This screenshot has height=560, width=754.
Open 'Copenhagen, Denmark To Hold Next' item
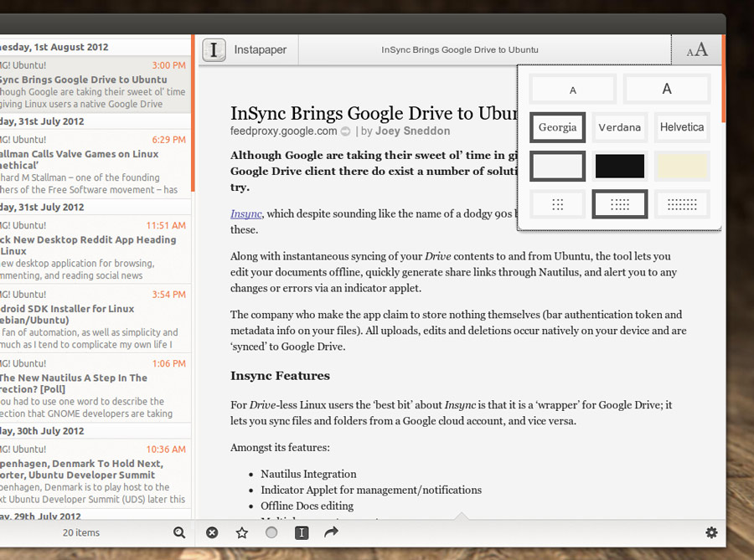[96, 474]
